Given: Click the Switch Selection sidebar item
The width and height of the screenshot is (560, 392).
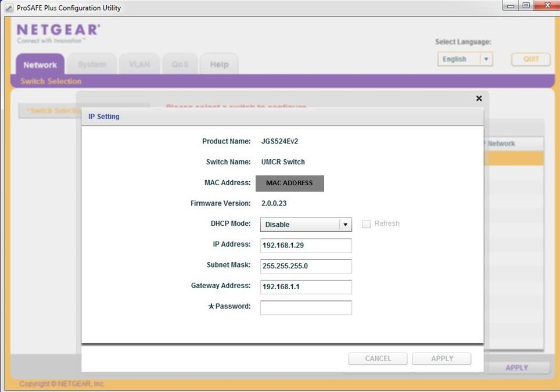Looking at the screenshot, I should [x=49, y=111].
